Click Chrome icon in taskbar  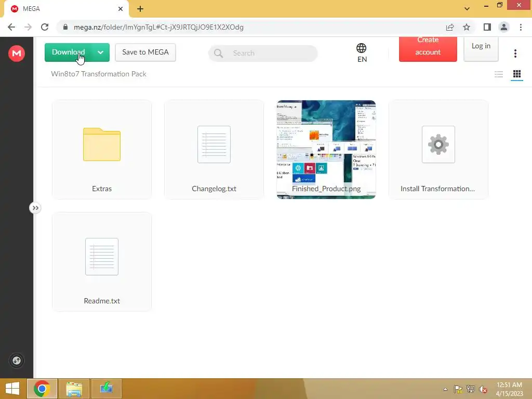42,389
